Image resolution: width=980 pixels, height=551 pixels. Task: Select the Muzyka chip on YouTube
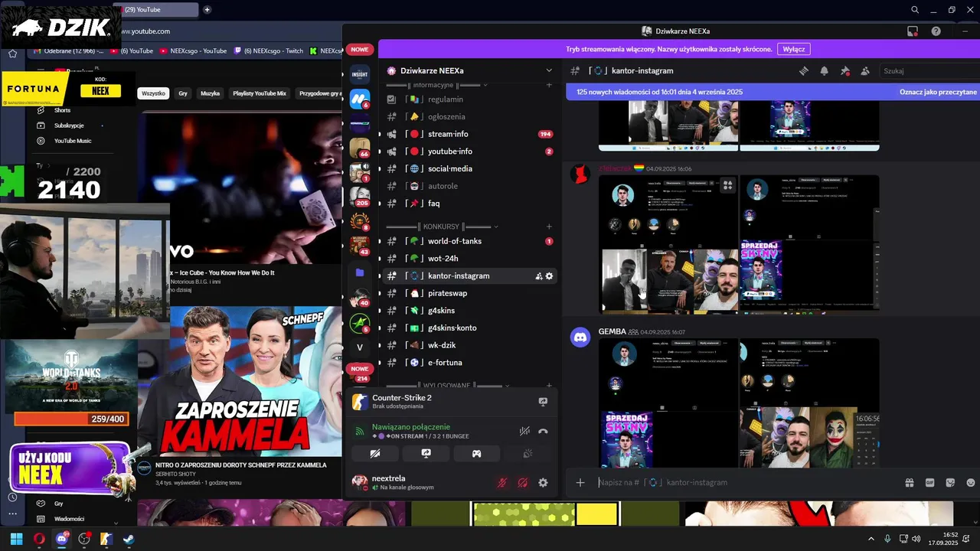[210, 93]
